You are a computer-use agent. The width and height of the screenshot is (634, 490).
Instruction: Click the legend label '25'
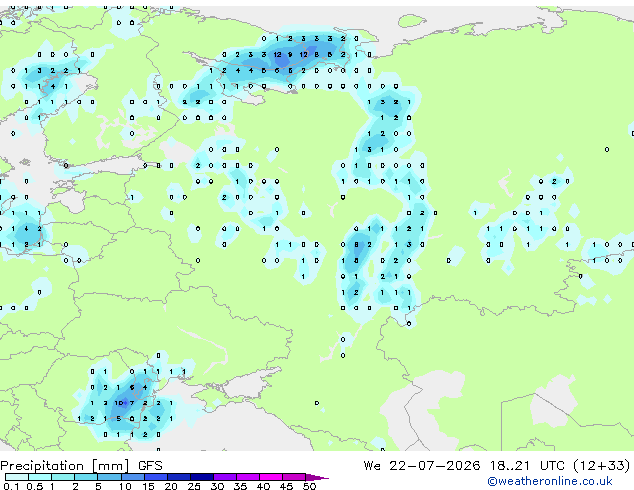tap(194, 486)
